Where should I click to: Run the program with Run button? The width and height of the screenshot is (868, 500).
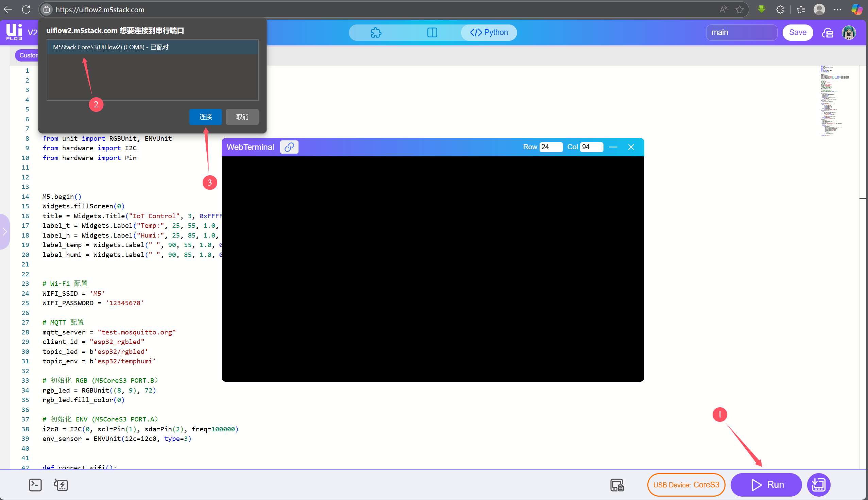pos(766,485)
